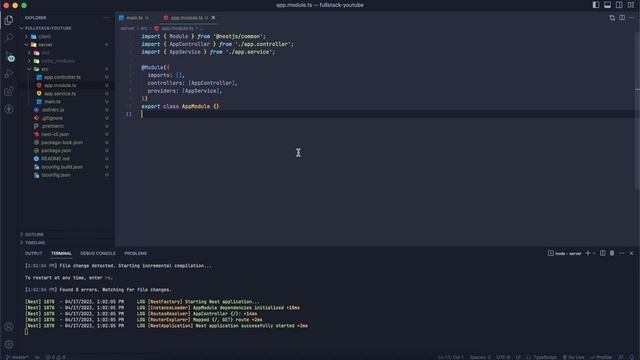Click the node - server terminal label

pyautogui.click(x=564, y=253)
